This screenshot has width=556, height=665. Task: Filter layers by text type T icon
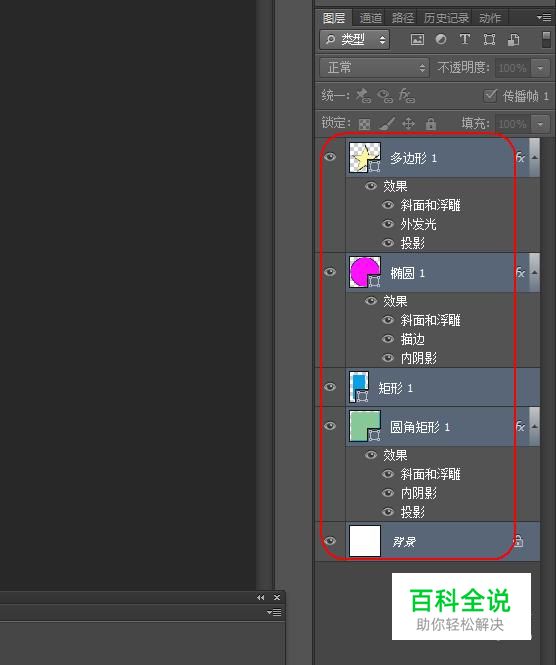(465, 39)
